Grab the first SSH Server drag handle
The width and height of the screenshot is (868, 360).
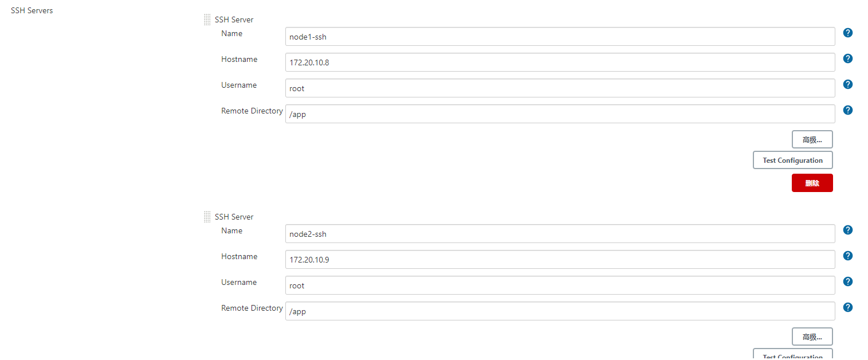point(207,19)
